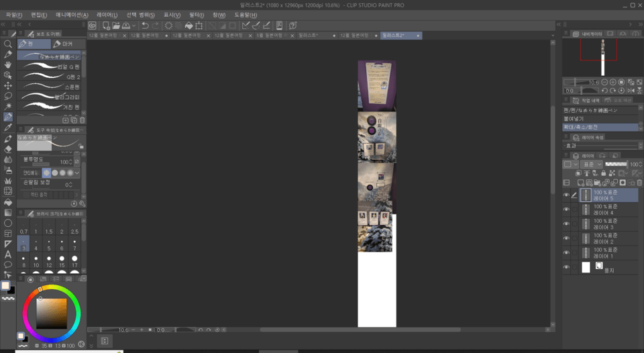Open the 레이어(L) menu
This screenshot has width=644, height=353.
107,15
